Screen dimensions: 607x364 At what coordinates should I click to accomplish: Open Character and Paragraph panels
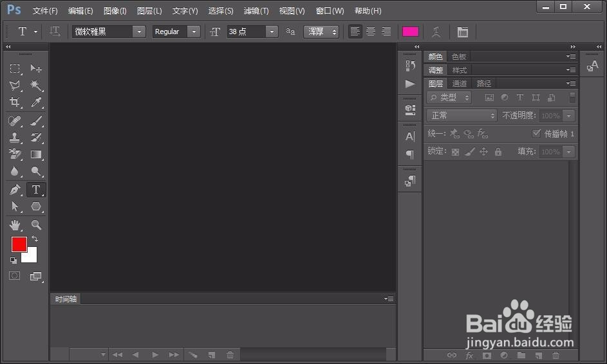tap(462, 32)
